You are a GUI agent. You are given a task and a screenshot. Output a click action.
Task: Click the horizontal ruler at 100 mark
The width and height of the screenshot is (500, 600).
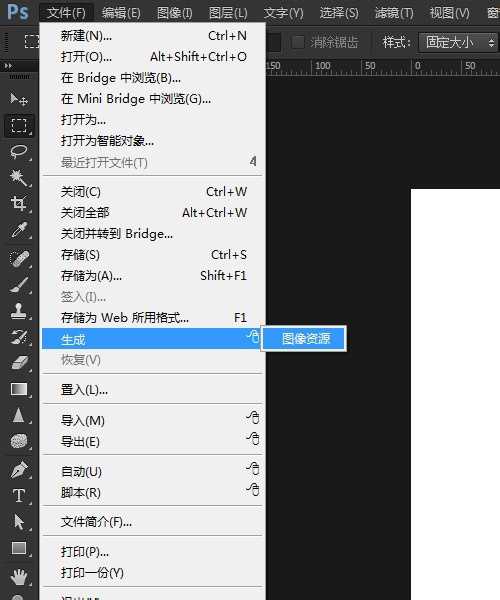pos(323,66)
